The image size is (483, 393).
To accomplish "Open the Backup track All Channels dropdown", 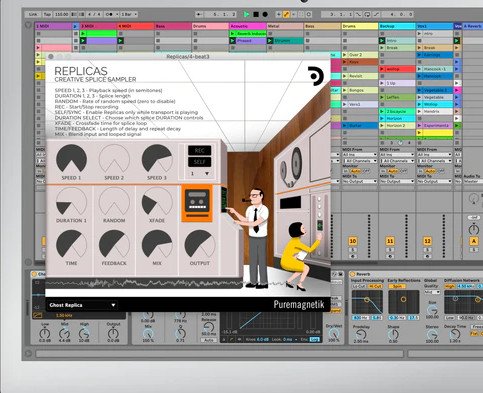I will [x=397, y=161].
